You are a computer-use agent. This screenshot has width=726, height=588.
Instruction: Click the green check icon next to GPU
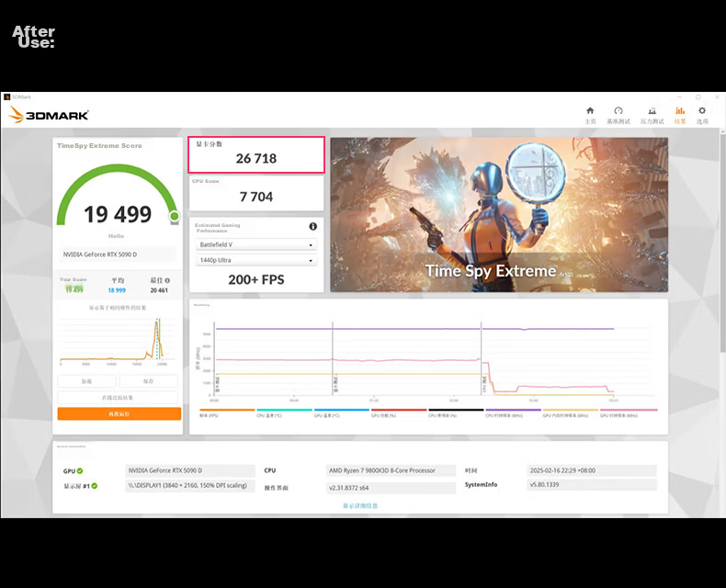[x=80, y=471]
